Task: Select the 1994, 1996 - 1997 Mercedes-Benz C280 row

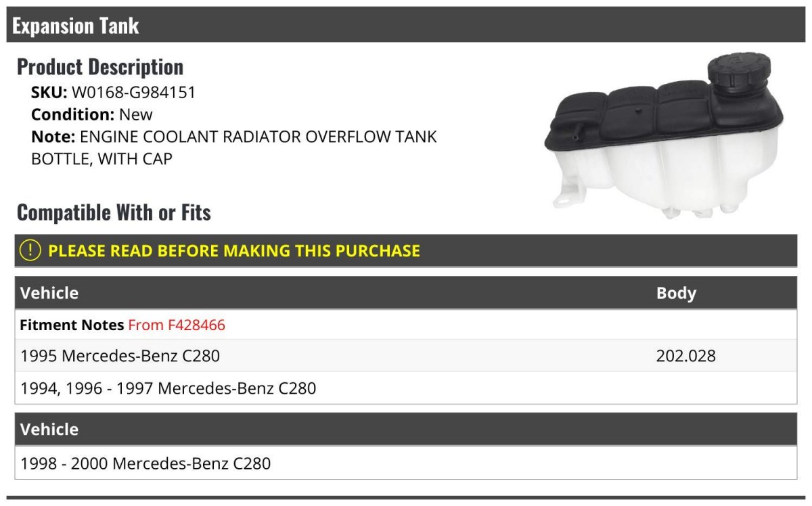Action: click(406, 388)
